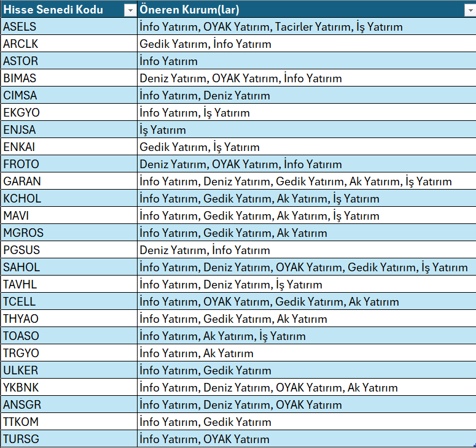The width and height of the screenshot is (476, 448).
Task: Click the institutions cell in the YKBNK row
Action: pyautogui.click(x=306, y=387)
